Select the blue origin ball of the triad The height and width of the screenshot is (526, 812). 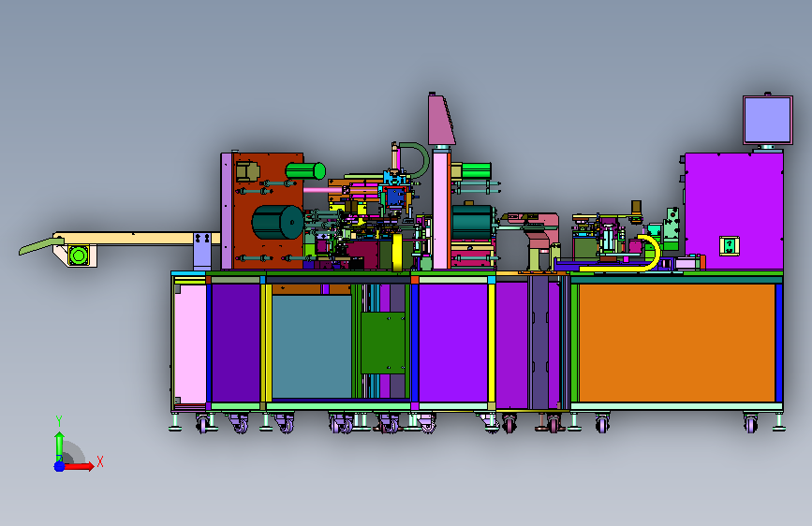(59, 466)
